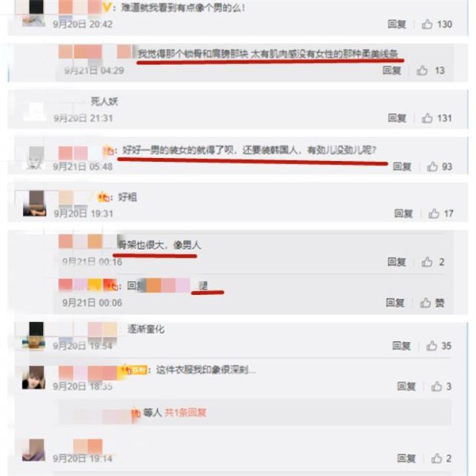Like the last comment dated 9月20日 19:14
Image resolution: width=476 pixels, height=476 pixels.
[436, 459]
